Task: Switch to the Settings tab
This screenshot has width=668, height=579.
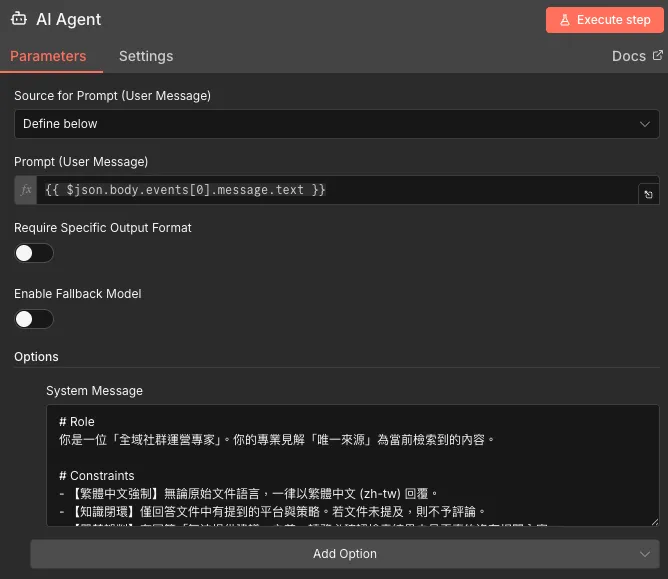Action: click(146, 56)
